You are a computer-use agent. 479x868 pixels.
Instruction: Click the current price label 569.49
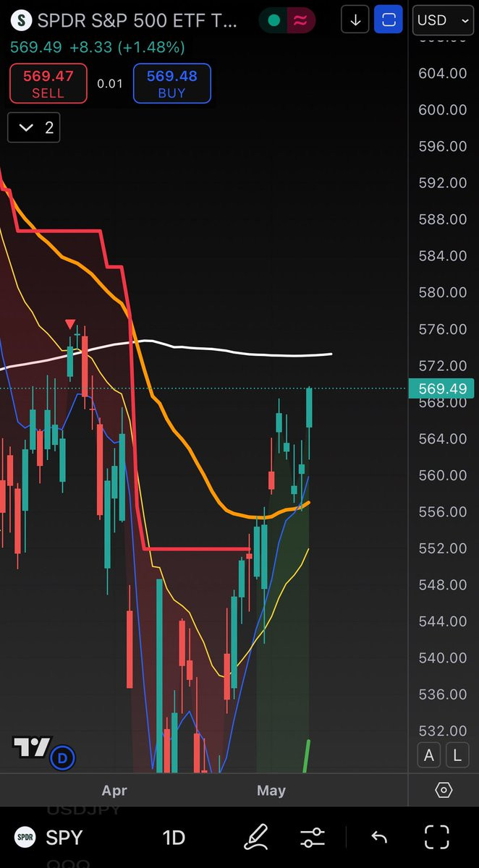[x=441, y=388]
